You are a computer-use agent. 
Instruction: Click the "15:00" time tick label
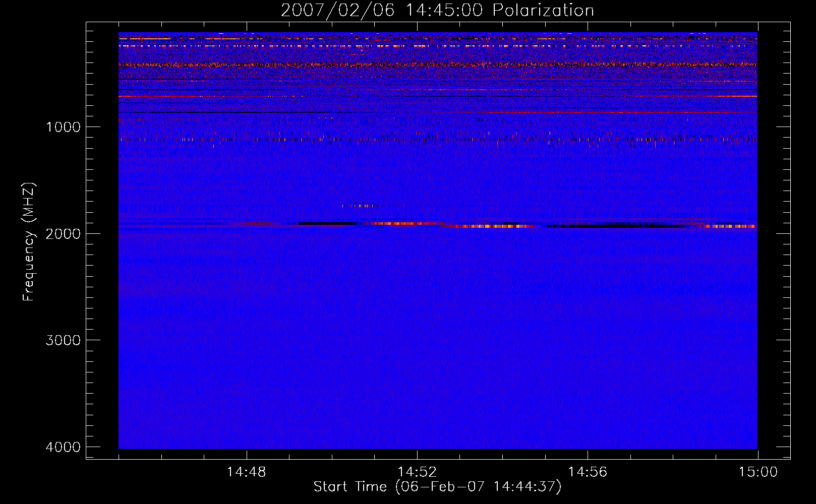(758, 472)
